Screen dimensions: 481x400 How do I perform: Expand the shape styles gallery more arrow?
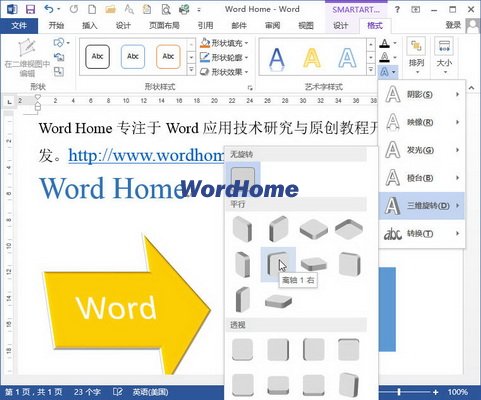pyautogui.click(x=191, y=70)
